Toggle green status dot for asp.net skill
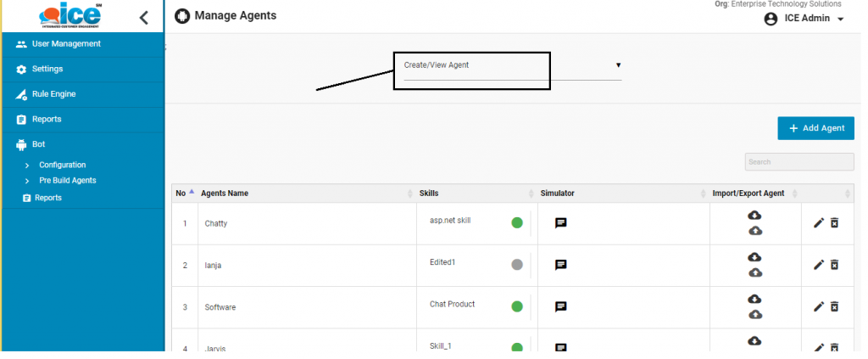This screenshot has height=359, width=868. click(517, 223)
